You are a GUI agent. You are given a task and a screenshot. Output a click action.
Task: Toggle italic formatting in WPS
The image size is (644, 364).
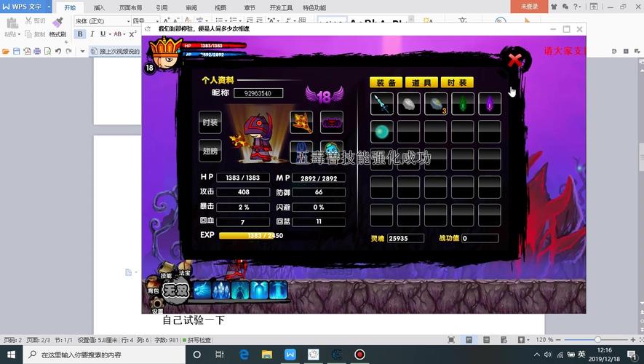pyautogui.click(x=92, y=34)
